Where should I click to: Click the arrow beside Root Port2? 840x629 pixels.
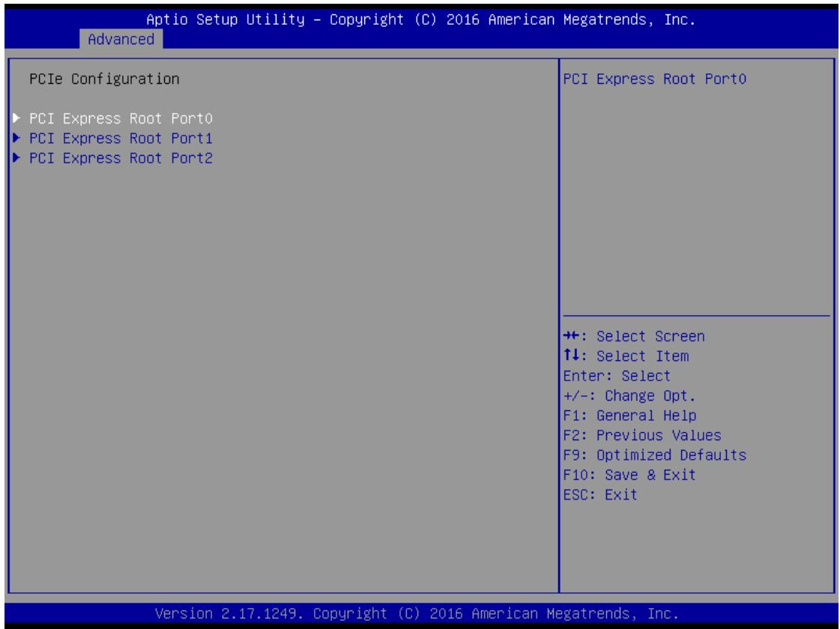coord(16,157)
